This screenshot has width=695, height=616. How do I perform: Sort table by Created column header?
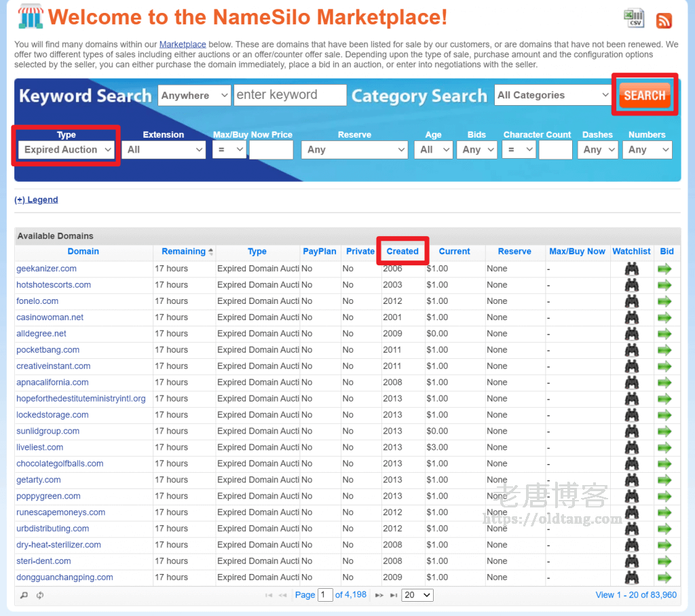click(x=402, y=252)
